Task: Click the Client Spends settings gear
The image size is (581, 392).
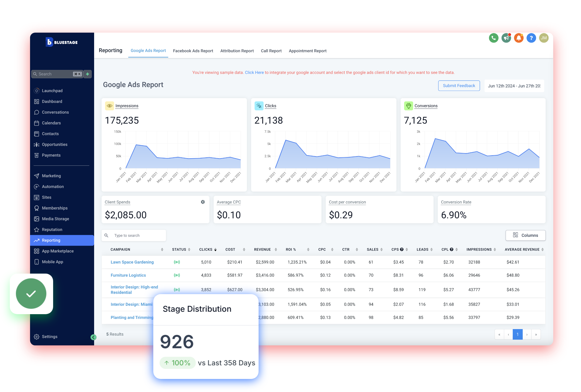Action: [203, 202]
